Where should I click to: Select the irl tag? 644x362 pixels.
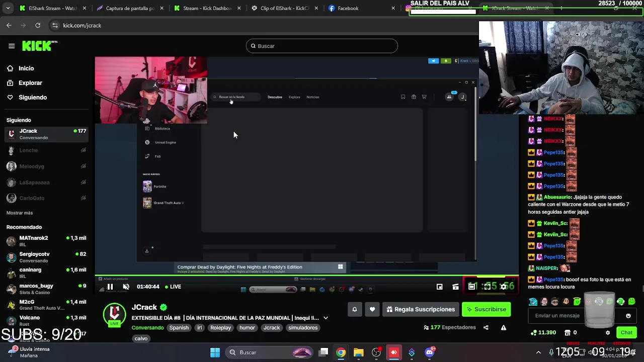tap(199, 328)
